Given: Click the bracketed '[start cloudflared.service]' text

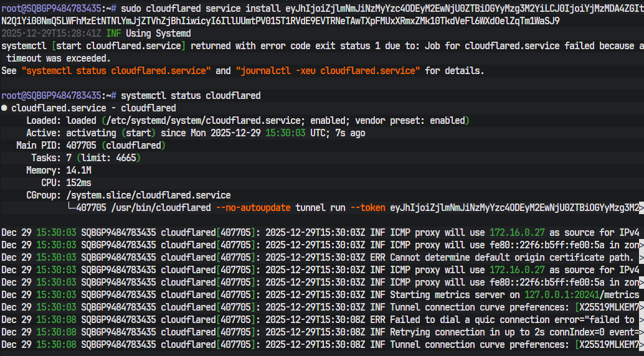Looking at the screenshot, I should pyautogui.click(x=119, y=45).
